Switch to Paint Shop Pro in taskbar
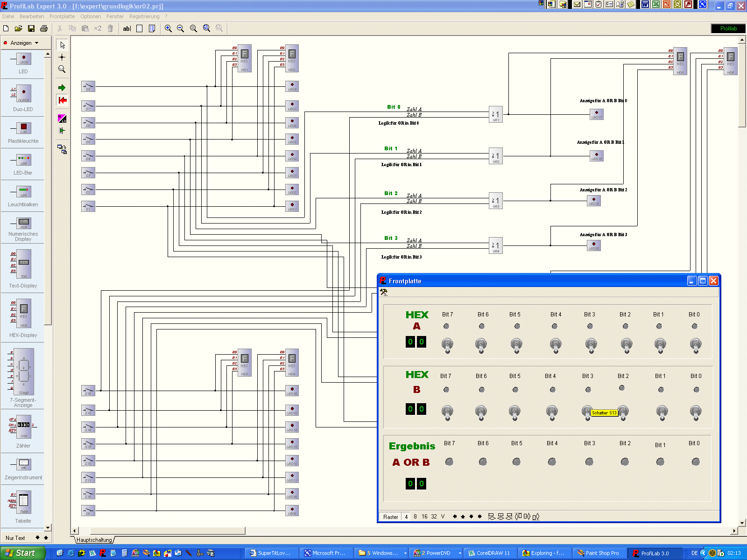This screenshot has height=560, width=747. coord(599,553)
